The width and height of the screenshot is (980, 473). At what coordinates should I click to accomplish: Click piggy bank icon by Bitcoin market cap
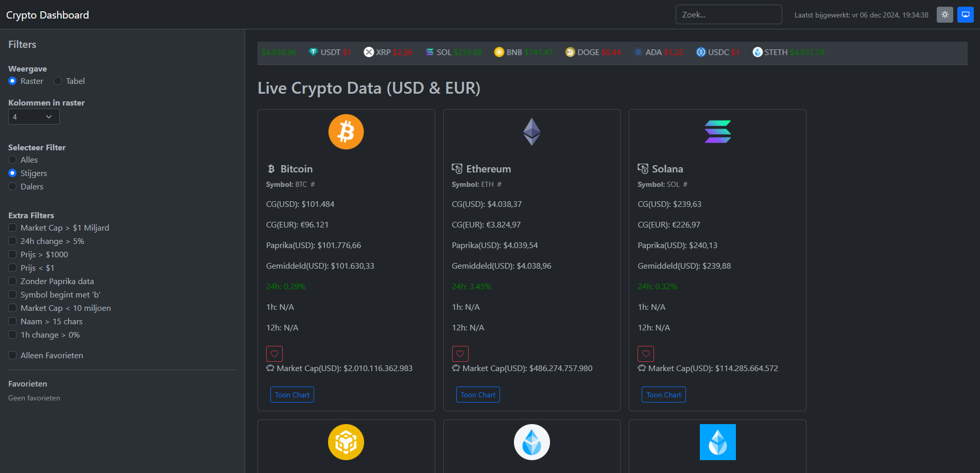(270, 368)
